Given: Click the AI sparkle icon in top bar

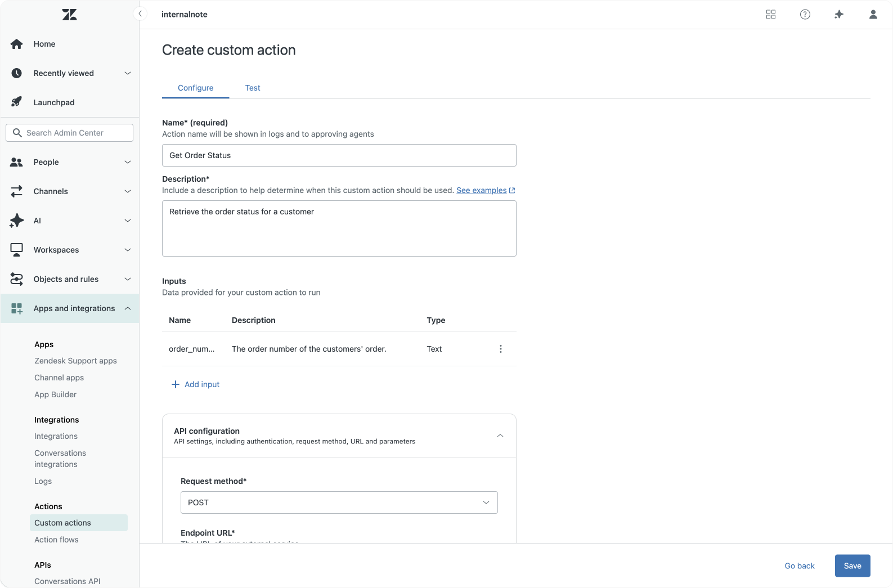Looking at the screenshot, I should pos(839,15).
